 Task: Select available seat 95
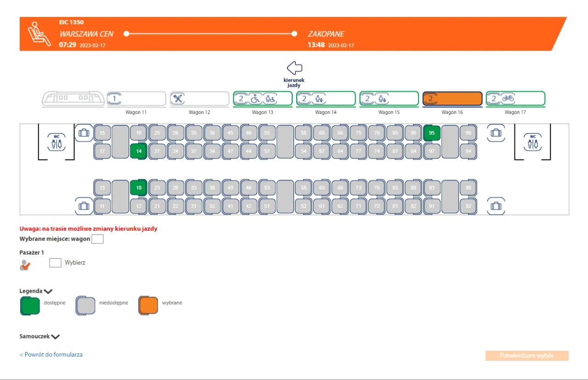[431, 133]
